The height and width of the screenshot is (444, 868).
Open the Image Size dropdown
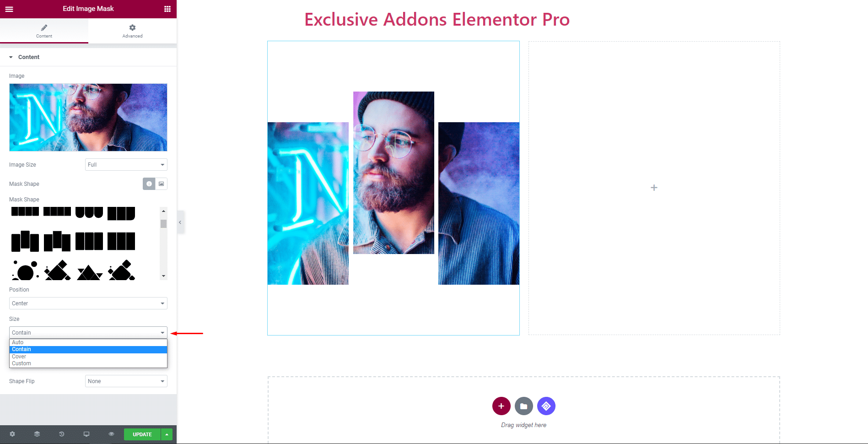126,165
